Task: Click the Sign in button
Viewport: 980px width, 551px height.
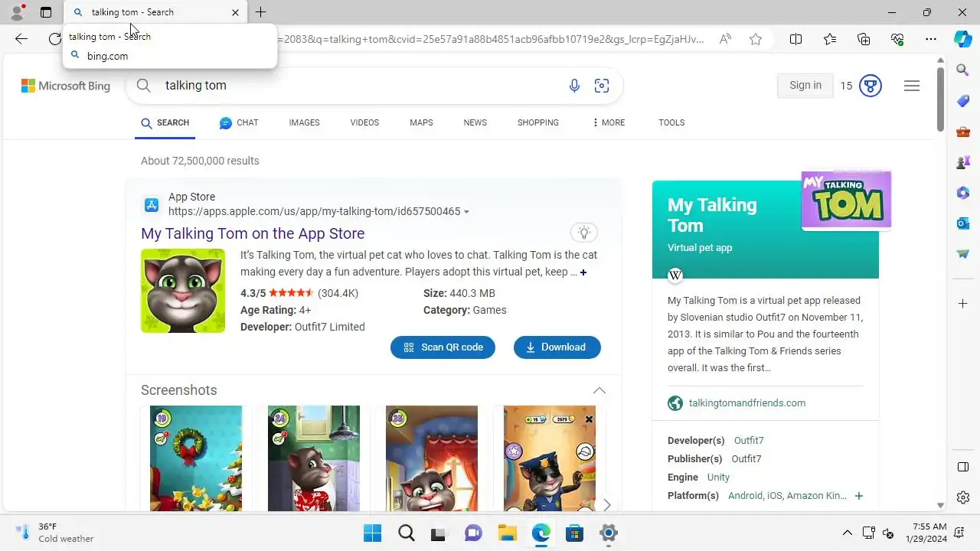Action: (805, 86)
